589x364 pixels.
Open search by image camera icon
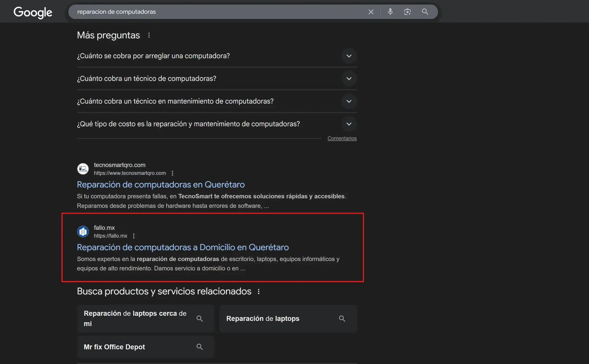[x=407, y=12]
